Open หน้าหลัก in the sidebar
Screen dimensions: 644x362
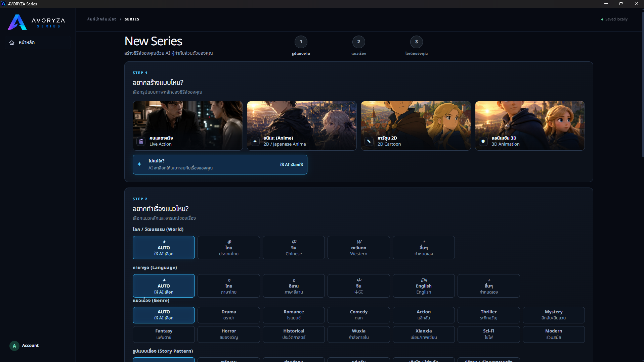point(38,43)
